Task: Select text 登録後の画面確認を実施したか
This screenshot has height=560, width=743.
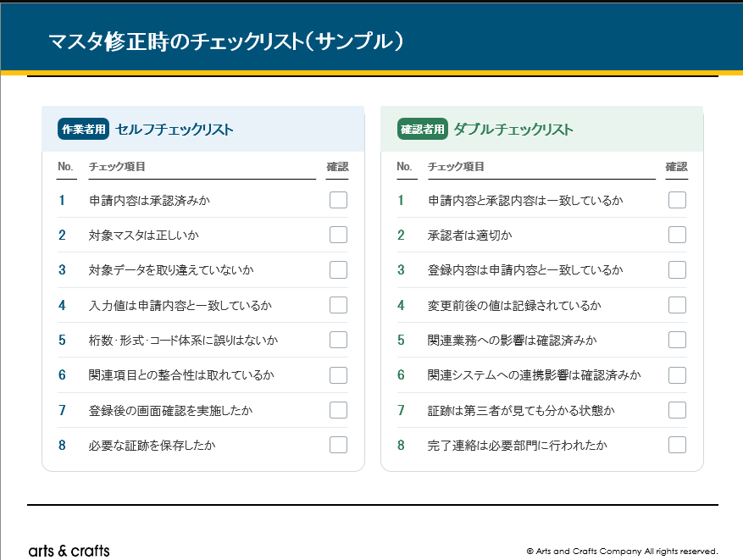Action: pos(170,410)
